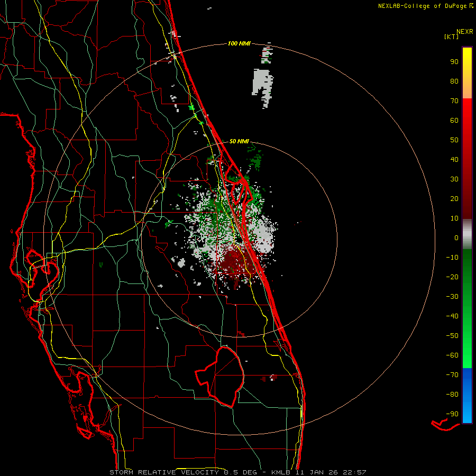
Task: Click the positive 50 scale value
Action: point(454,140)
